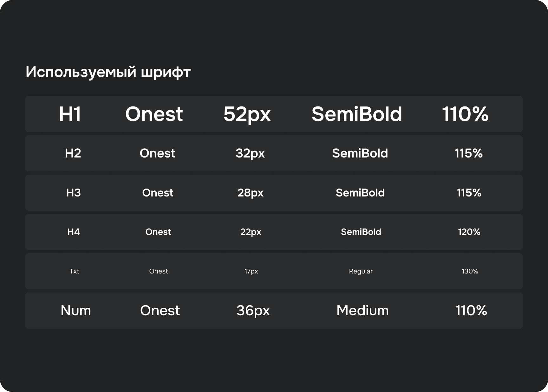Select the H3 label cell
548x392 pixels.
[74, 193]
